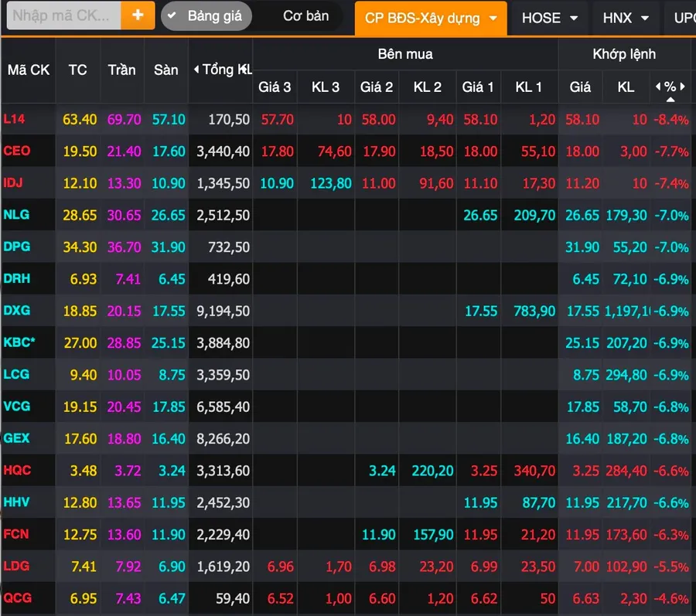Viewport: 696px width, 616px height.
Task: Click right arrow beside the % header
Action: coord(683,86)
